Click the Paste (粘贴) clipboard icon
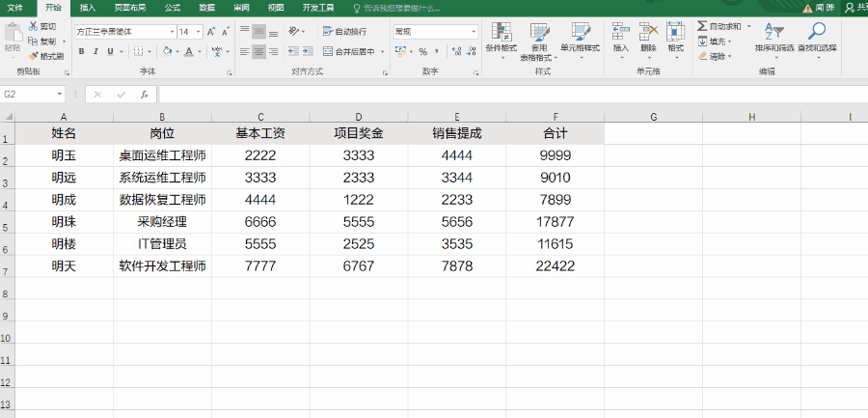Screen dimensions: 868x418 13,33
